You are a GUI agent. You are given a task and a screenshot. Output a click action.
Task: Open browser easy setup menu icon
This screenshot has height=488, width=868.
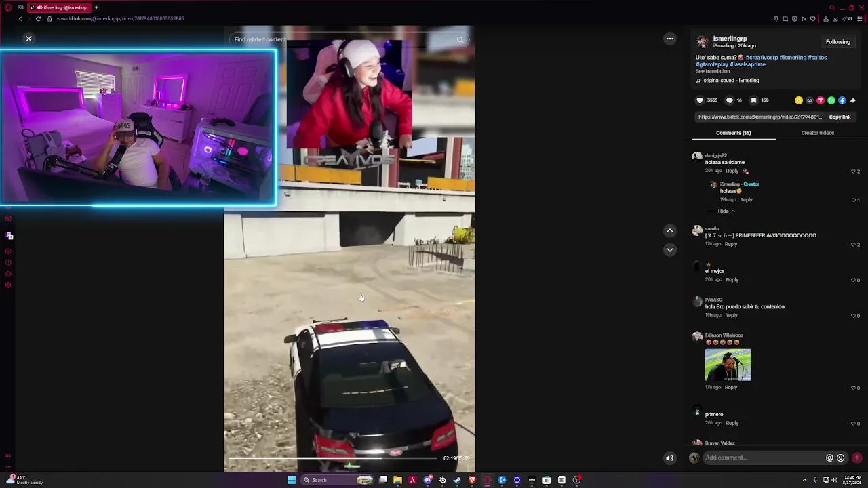click(859, 19)
